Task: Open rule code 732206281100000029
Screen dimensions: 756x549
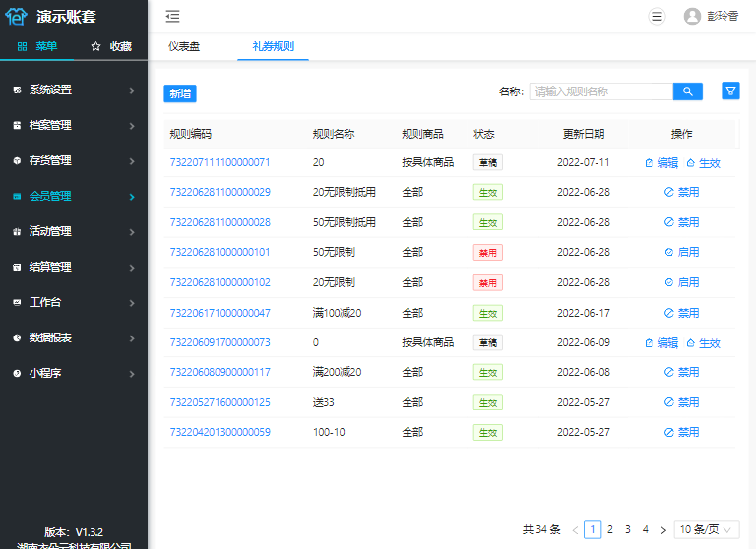Action: point(220,192)
